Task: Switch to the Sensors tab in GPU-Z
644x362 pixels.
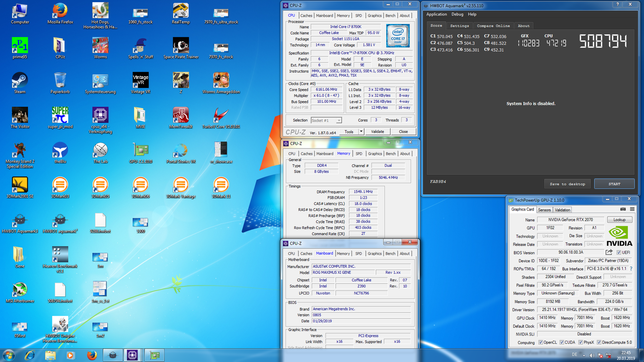Action: 544,210
